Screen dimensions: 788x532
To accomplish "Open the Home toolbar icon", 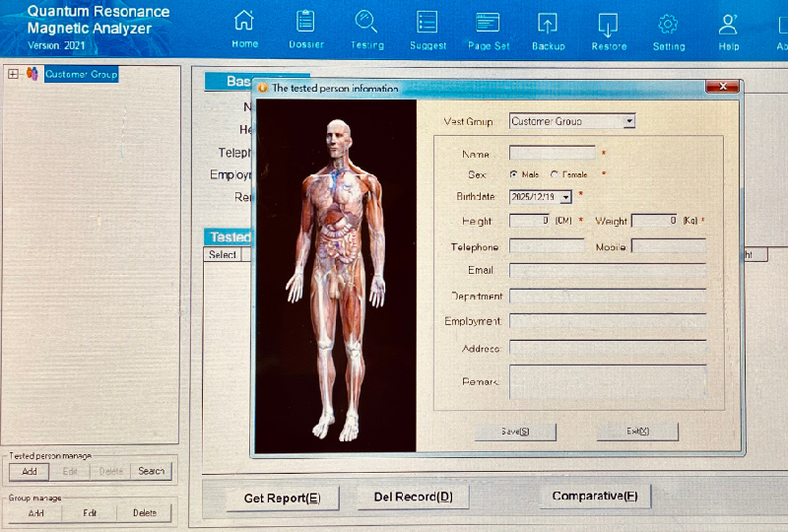I will pyautogui.click(x=244, y=22).
